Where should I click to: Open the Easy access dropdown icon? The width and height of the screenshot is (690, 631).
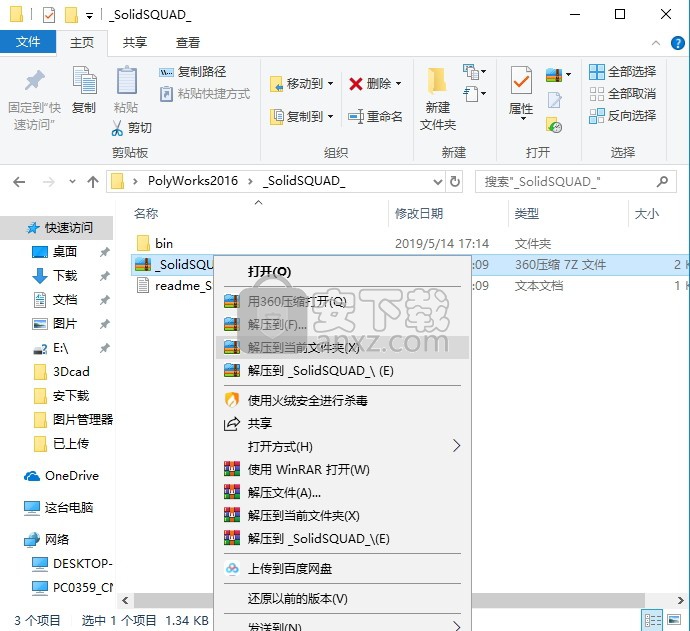474,94
